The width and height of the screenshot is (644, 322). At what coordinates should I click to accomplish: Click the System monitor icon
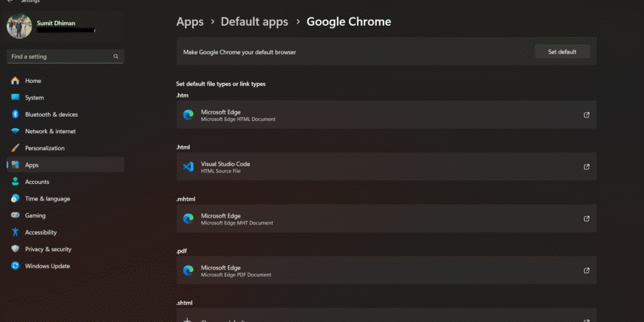click(x=15, y=97)
